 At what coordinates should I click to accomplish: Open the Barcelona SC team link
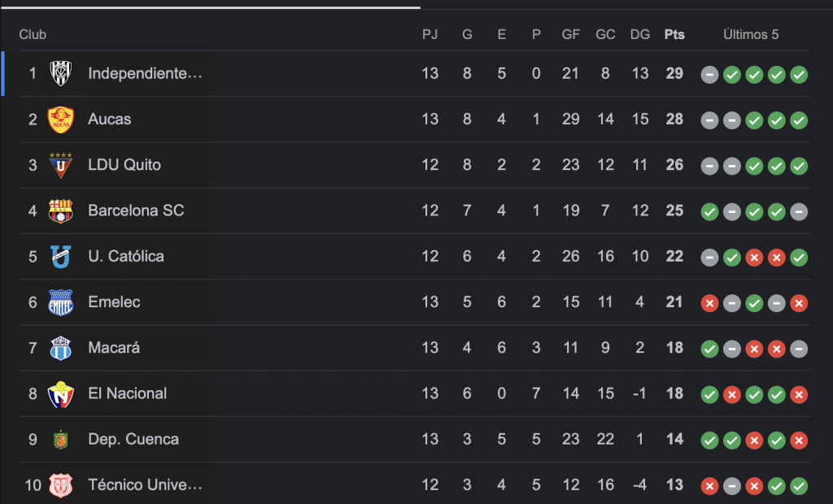click(x=136, y=211)
